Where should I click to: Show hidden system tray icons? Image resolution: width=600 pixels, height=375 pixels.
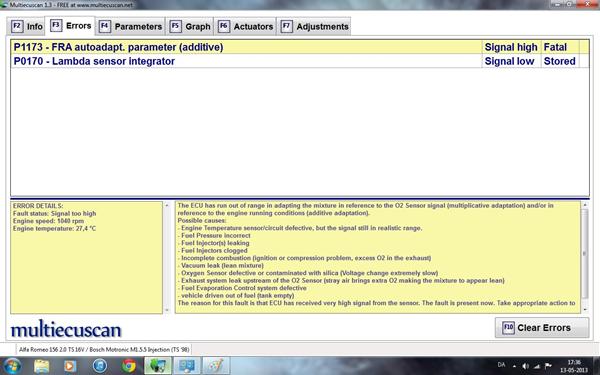tap(514, 366)
